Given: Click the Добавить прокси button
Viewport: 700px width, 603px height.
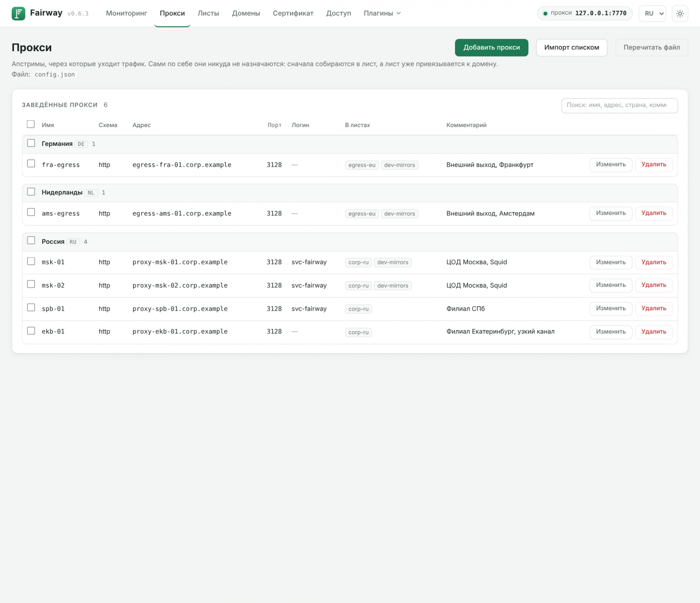Looking at the screenshot, I should click(492, 48).
